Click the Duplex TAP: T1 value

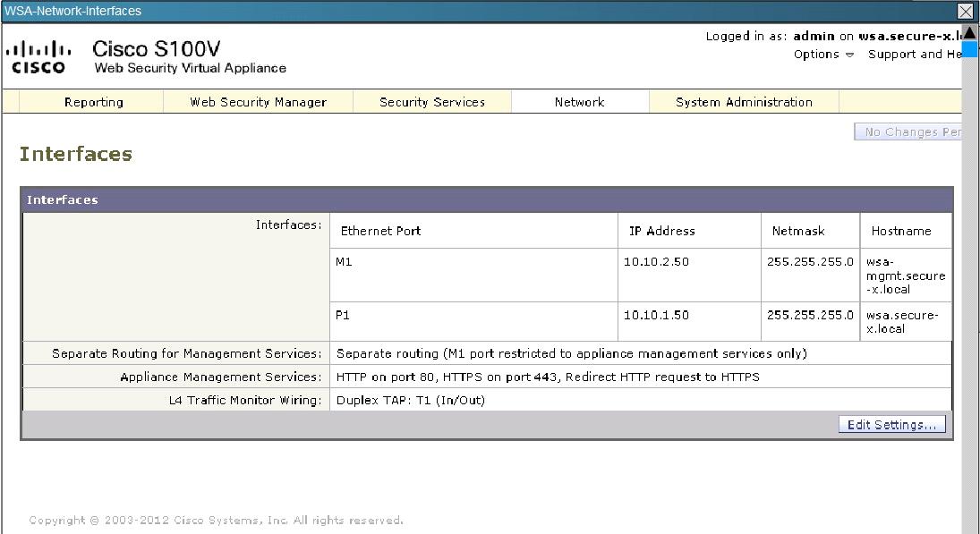point(411,401)
